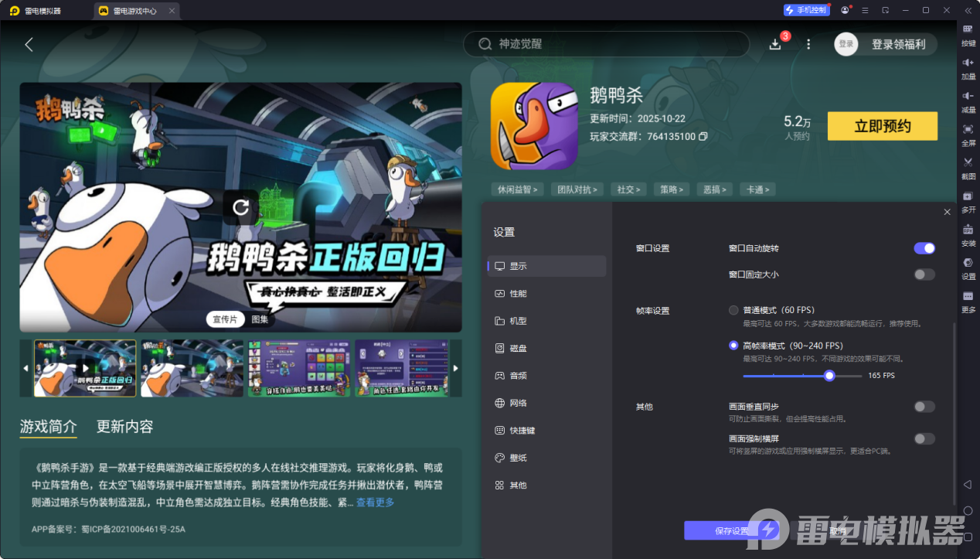
Task: Open 查看更多 to read full description
Action: pos(374,501)
